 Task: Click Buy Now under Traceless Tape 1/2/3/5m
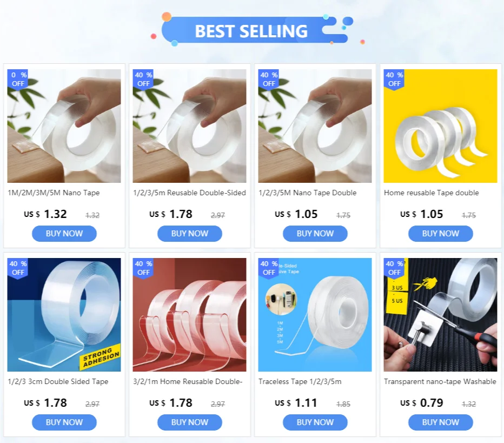(x=315, y=422)
